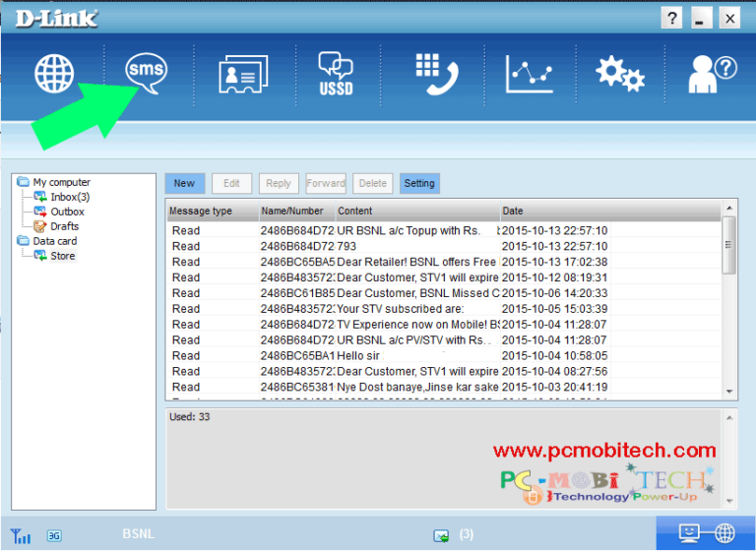The height and width of the screenshot is (551, 756).
Task: Open the SMS messaging section
Action: coord(146,73)
